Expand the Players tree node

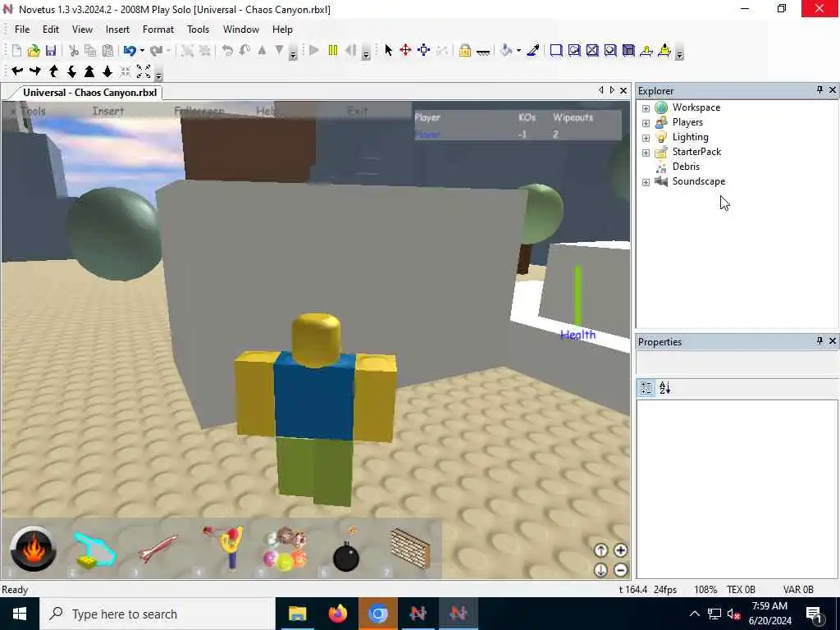tap(646, 123)
